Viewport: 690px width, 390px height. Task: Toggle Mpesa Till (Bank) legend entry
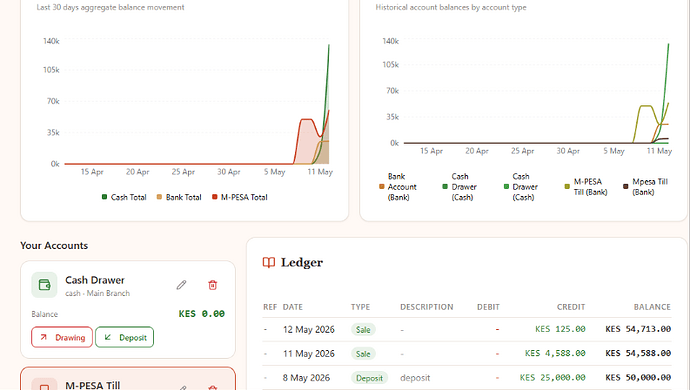(x=646, y=187)
